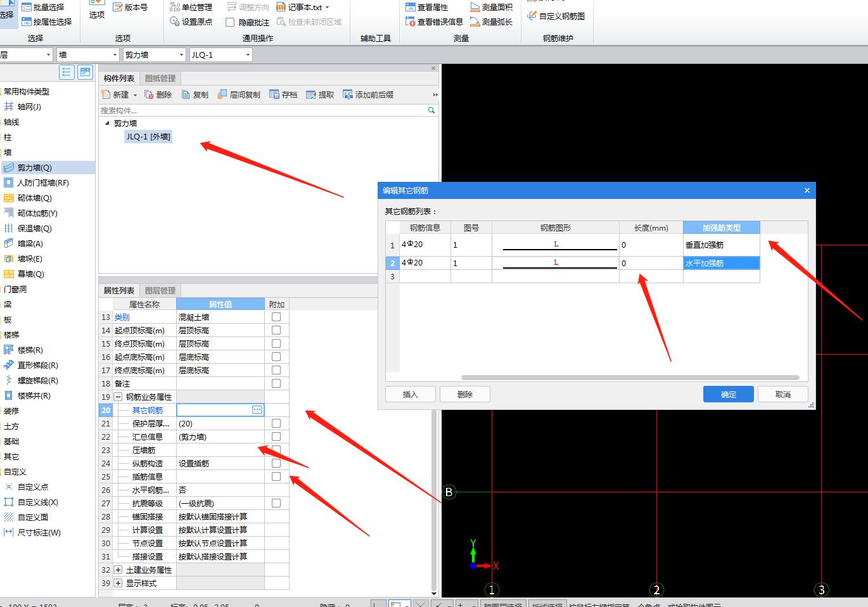Select 幕墙(Q) curtain wall item

pos(24,274)
